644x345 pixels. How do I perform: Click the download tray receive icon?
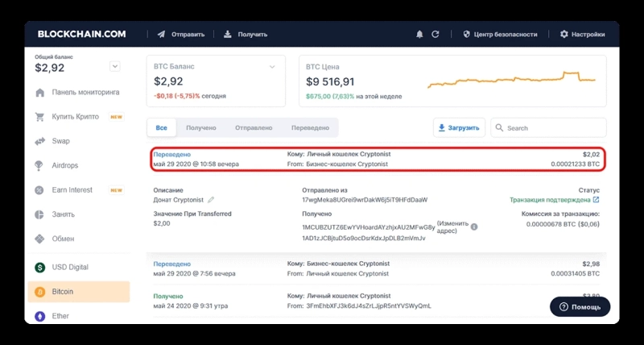pyautogui.click(x=228, y=34)
